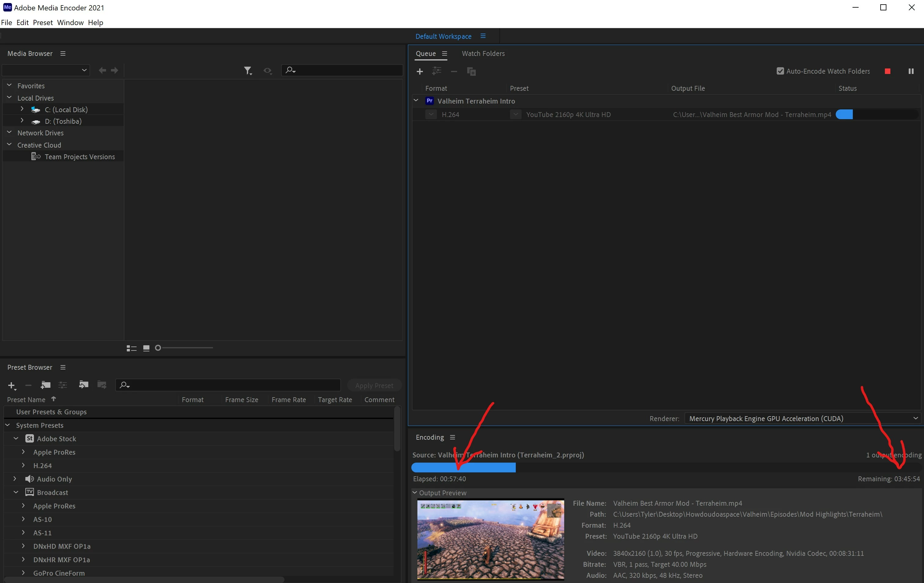Click the Duplicate icon in Queue toolbar
Viewport: 924px width, 583px height.
pos(471,72)
